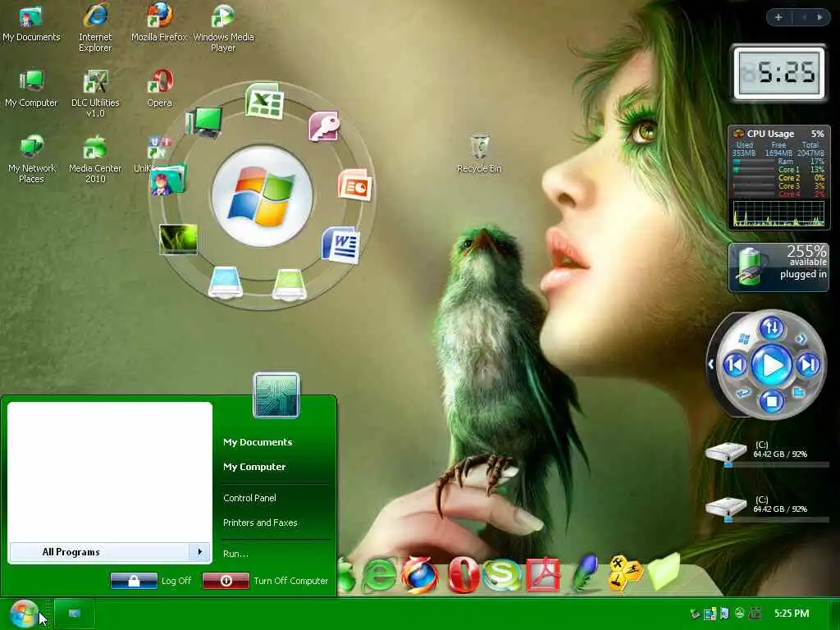Click the blue feather icon in bottom dock
Viewport: 840px width, 630px height.
(584, 572)
